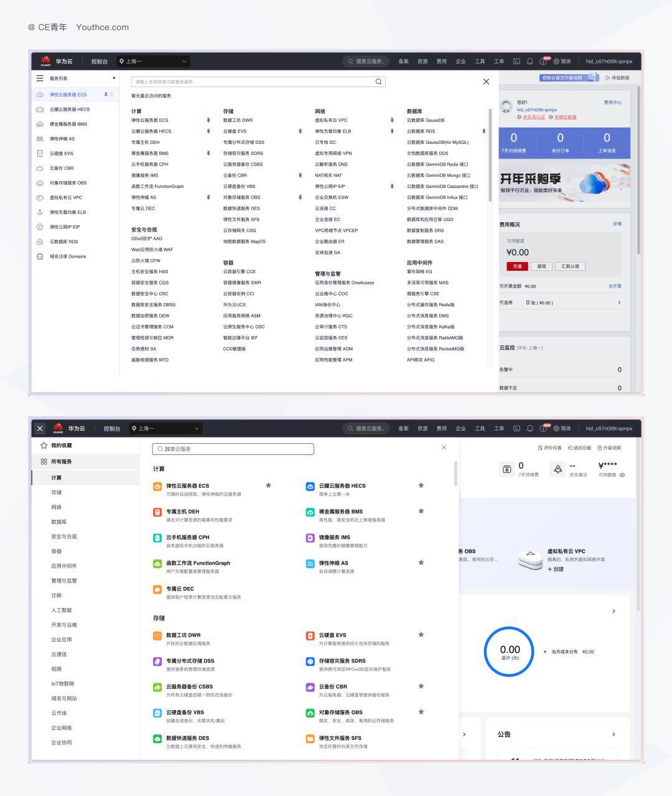Click the 弹性文件服务 SFS orange icon in lower list
This screenshot has width=672, height=796.
pos(310,738)
